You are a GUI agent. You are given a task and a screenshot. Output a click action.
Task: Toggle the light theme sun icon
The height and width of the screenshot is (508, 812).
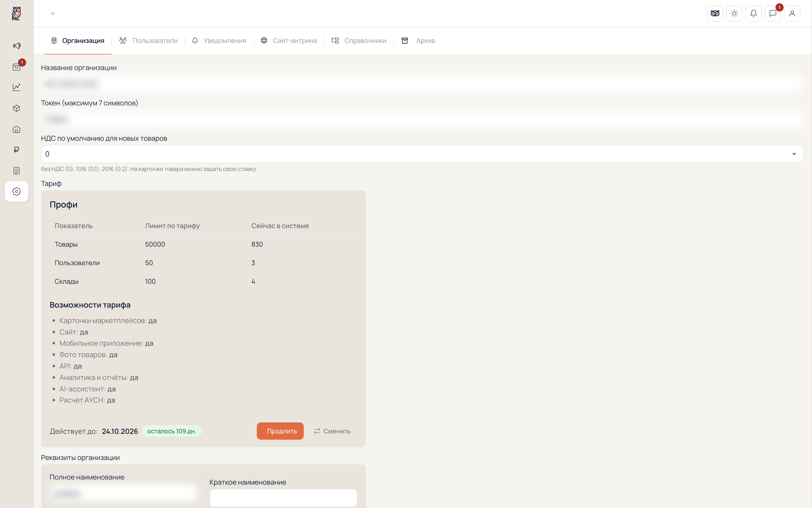click(x=734, y=13)
